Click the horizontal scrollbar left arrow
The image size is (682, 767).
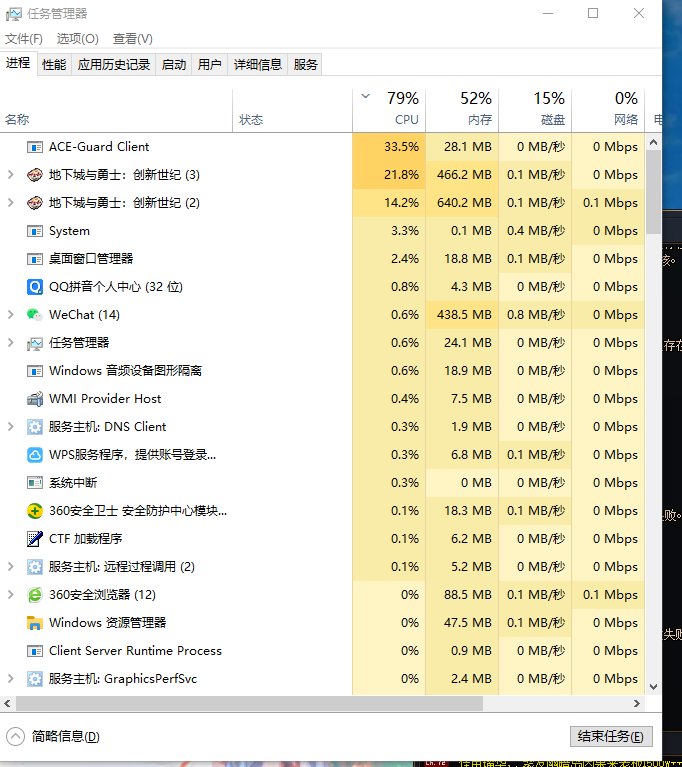7,703
